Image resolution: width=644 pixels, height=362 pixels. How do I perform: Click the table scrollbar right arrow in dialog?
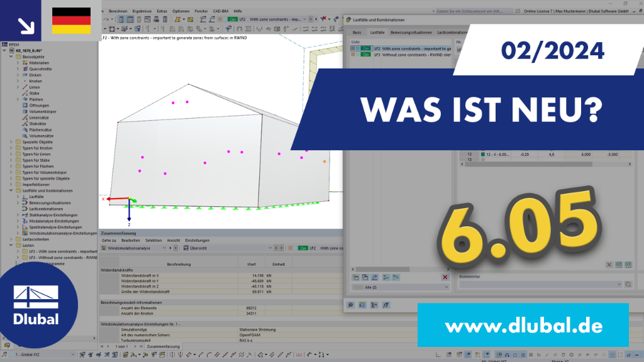(630, 164)
